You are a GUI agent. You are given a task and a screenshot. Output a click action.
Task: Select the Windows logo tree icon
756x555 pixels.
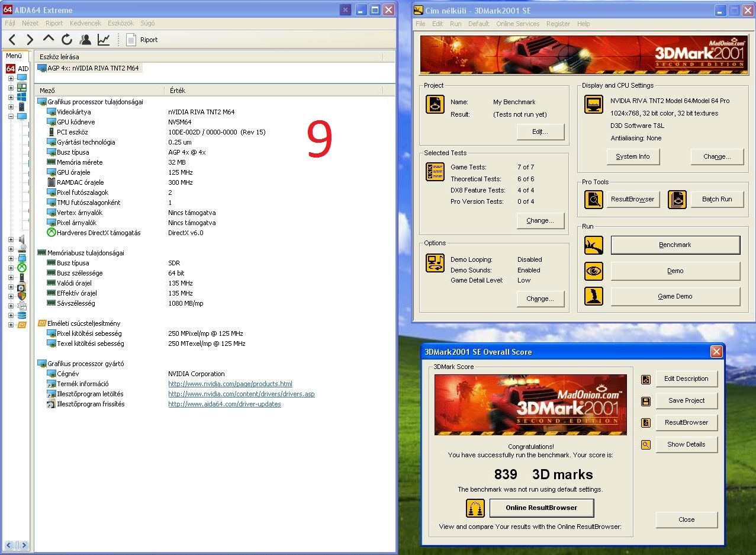point(22,97)
